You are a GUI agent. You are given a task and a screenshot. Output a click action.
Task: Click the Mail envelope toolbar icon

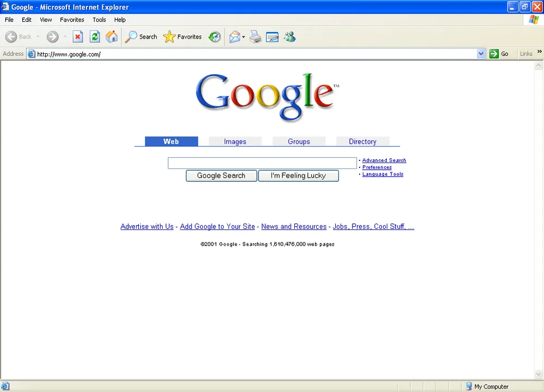coord(235,37)
